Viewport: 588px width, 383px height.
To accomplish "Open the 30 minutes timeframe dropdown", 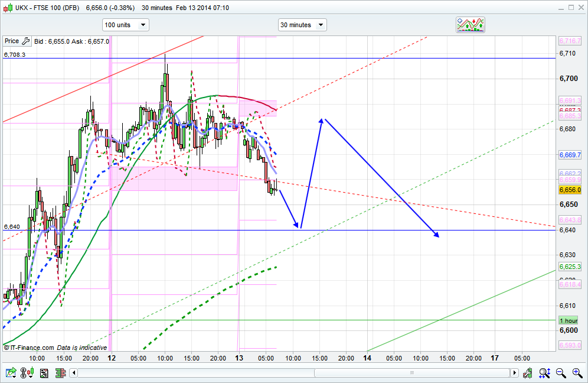I will pos(302,25).
